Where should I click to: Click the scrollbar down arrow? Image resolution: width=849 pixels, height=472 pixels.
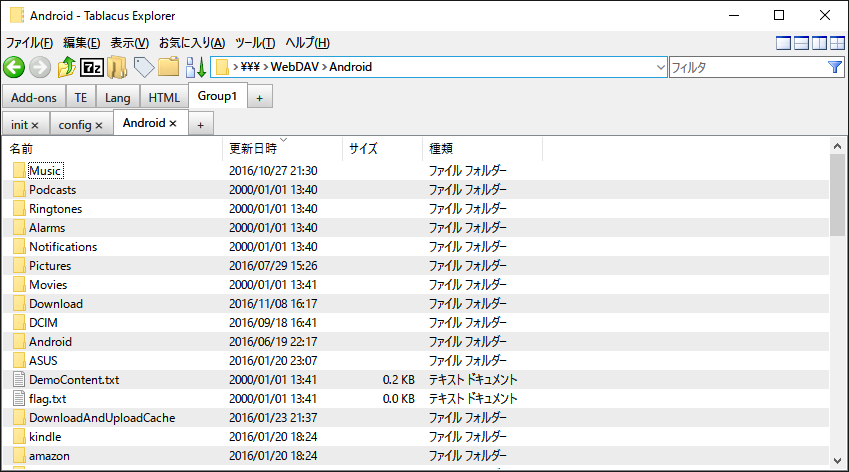(x=837, y=461)
